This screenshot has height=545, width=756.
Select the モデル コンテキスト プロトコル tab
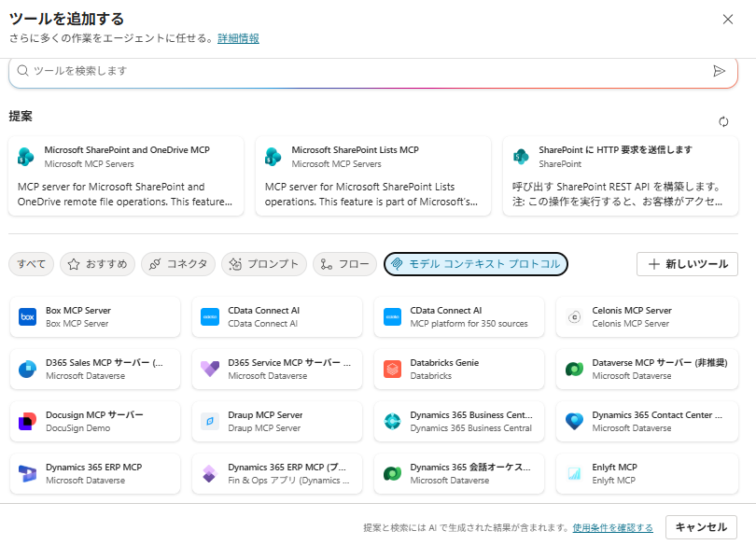(476, 264)
